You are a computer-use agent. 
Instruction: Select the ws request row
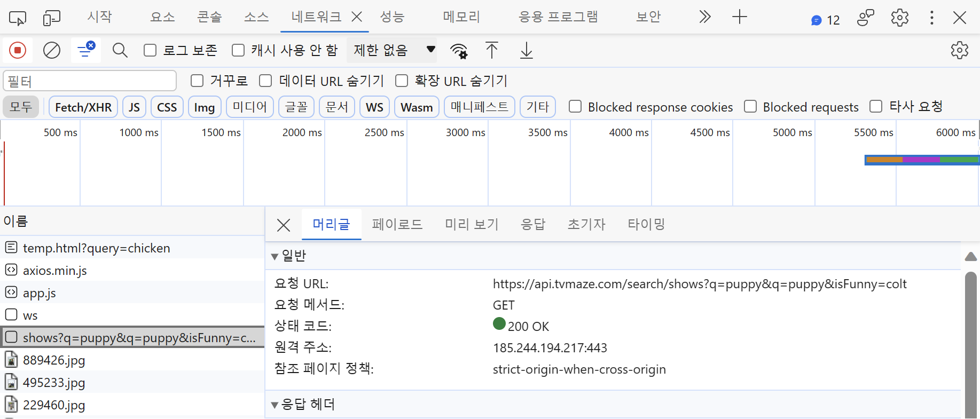(x=132, y=315)
